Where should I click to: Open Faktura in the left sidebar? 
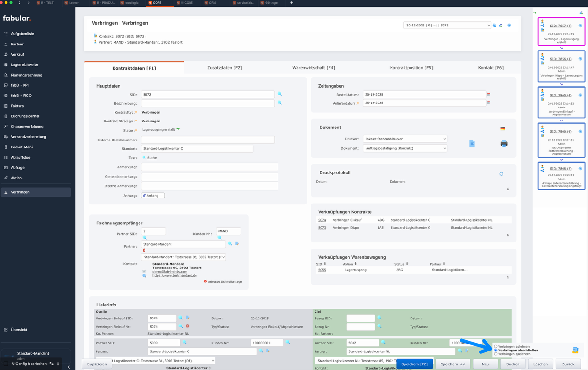[x=17, y=106]
